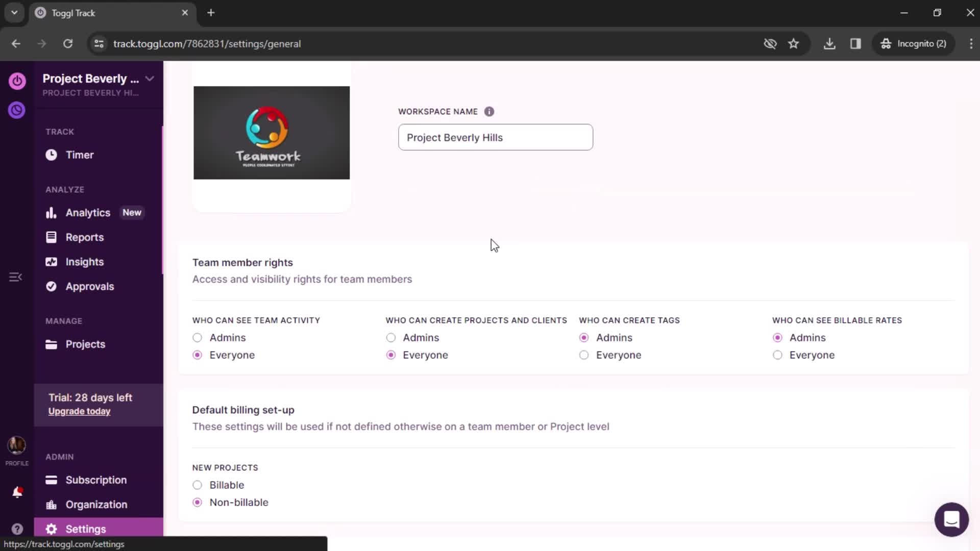Select Admins for Who Can See Team Activity

198,338
